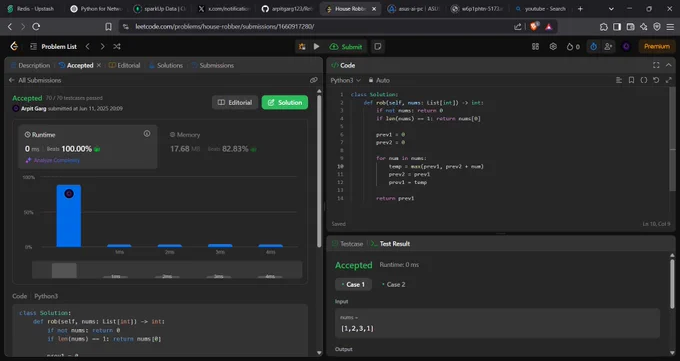Click the green Solution button

(x=285, y=102)
